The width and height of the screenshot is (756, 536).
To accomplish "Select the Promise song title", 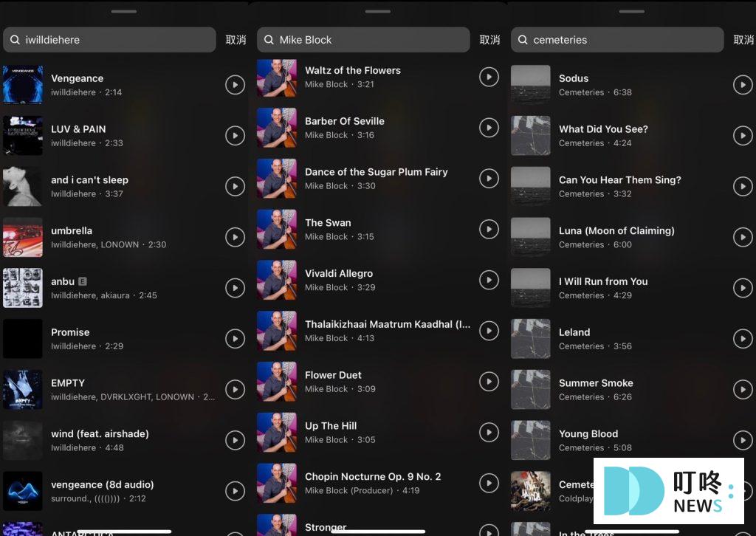I will pyautogui.click(x=70, y=332).
